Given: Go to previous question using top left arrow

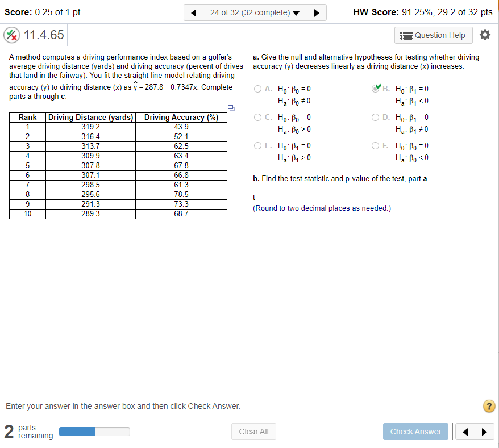Looking at the screenshot, I should click(x=193, y=12).
